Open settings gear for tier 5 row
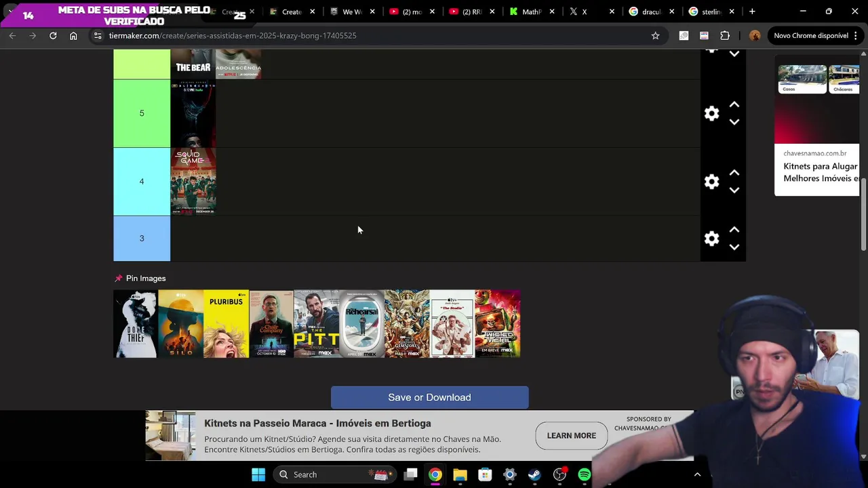This screenshot has width=868, height=488. click(x=711, y=114)
